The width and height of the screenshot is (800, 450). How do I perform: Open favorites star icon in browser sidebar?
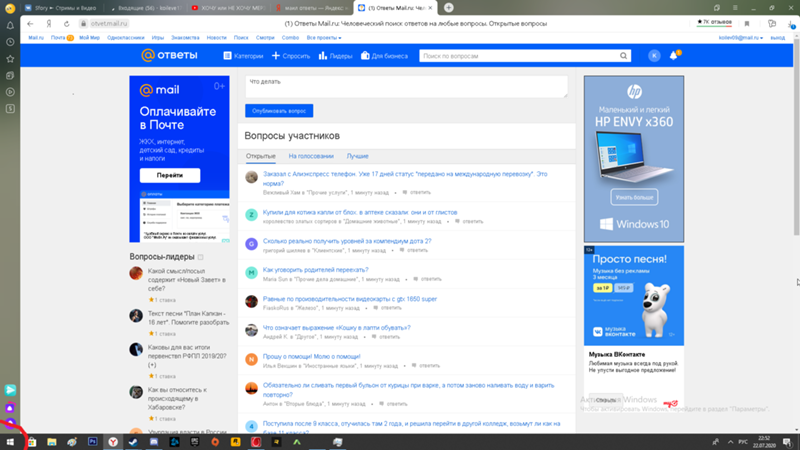[x=10, y=59]
